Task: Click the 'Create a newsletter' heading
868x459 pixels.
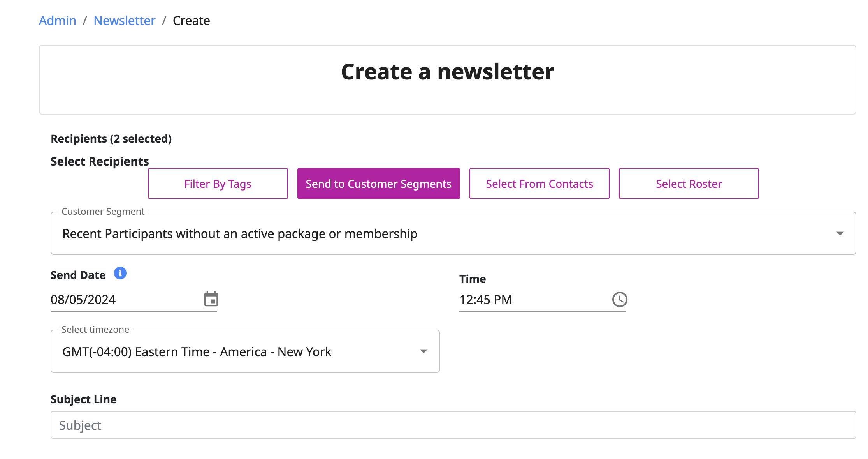Action: tap(448, 72)
